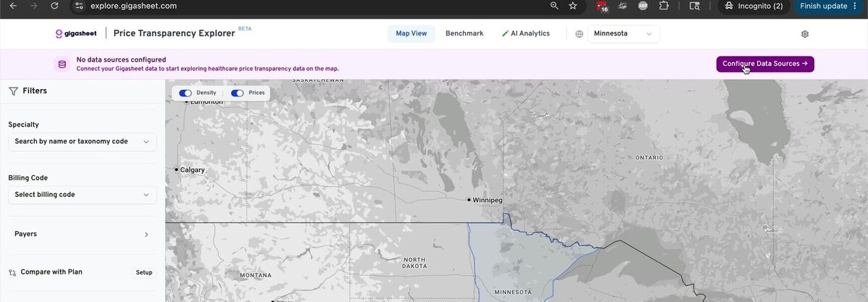Switch to the Map View tab
The width and height of the screenshot is (868, 302).
(x=412, y=33)
